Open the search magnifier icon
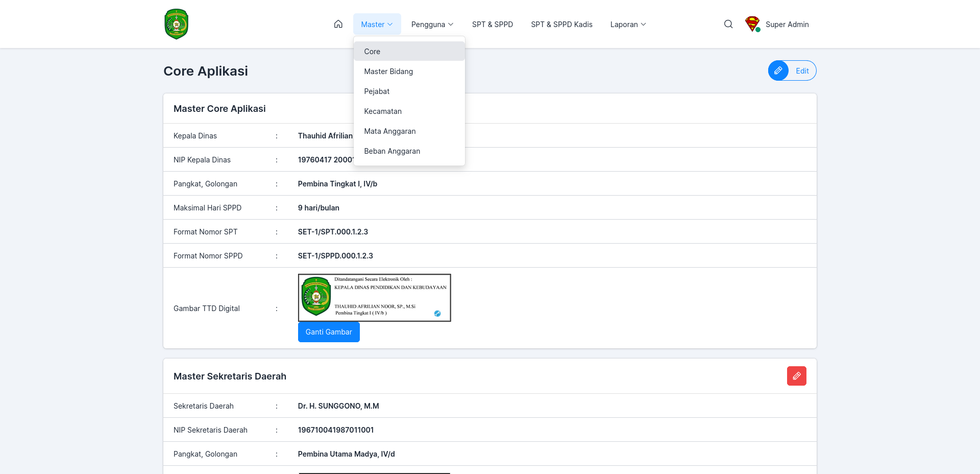980x474 pixels. [728, 24]
